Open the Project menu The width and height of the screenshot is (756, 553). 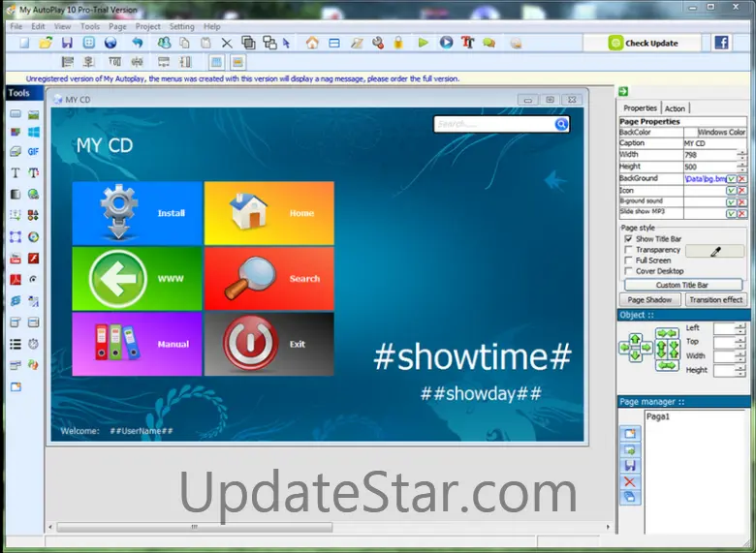[147, 26]
